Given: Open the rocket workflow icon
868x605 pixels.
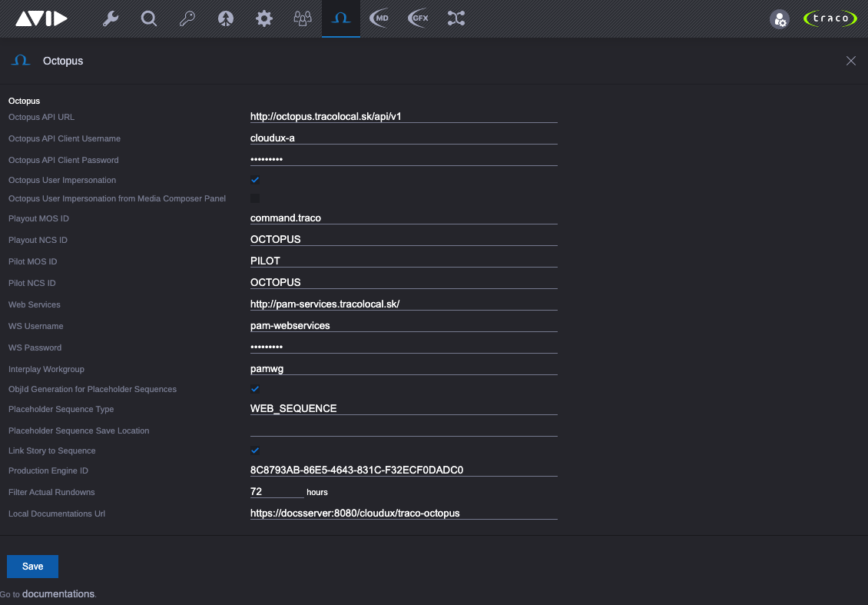Looking at the screenshot, I should 225,19.
